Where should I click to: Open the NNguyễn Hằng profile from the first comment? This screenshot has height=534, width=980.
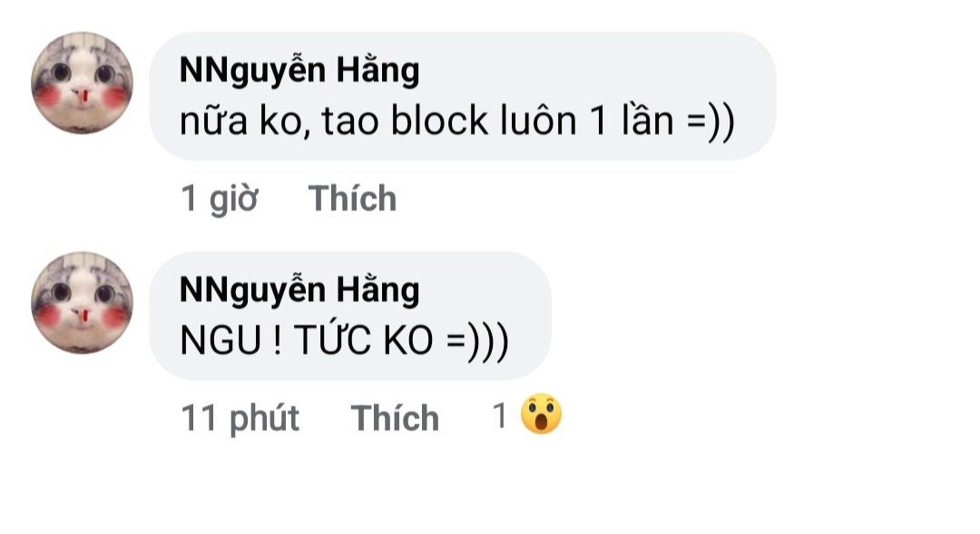299,70
